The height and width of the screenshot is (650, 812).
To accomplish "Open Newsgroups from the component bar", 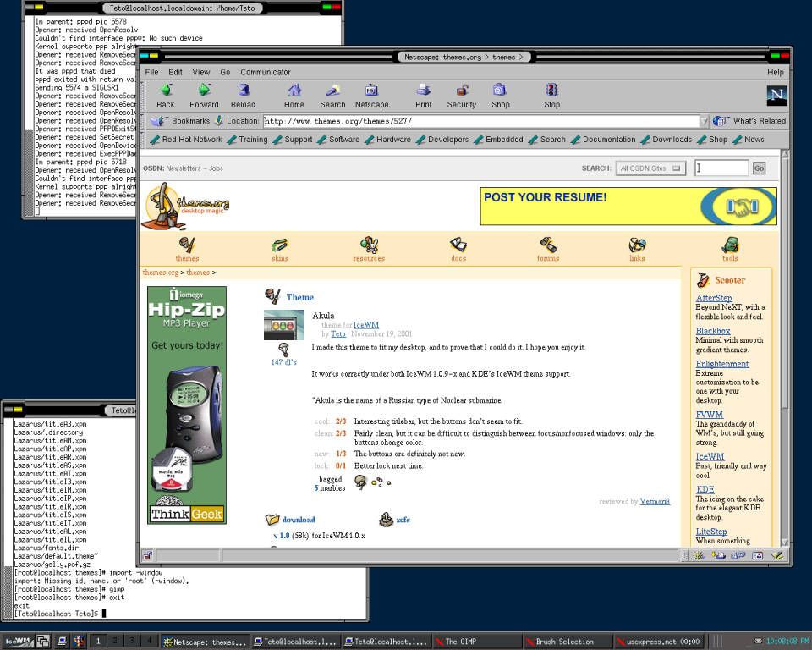I will 738,556.
